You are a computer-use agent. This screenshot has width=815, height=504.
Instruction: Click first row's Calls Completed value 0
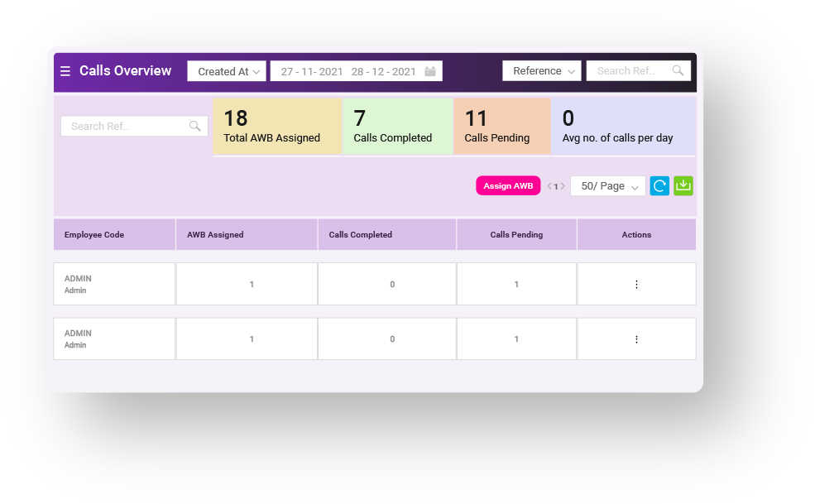[392, 285]
